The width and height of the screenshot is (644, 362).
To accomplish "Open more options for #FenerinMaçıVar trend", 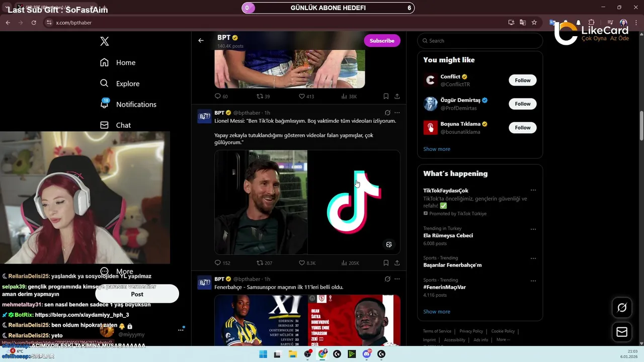I will tap(533, 281).
